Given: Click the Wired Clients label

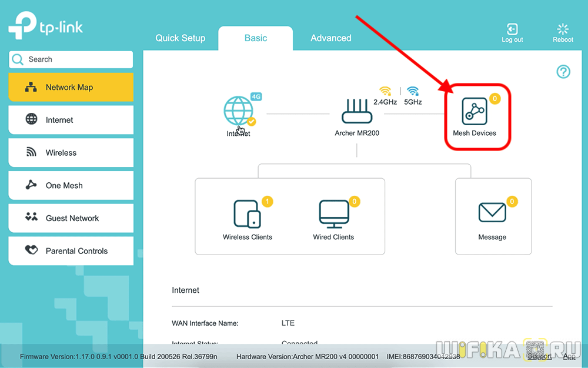Looking at the screenshot, I should 333,237.
